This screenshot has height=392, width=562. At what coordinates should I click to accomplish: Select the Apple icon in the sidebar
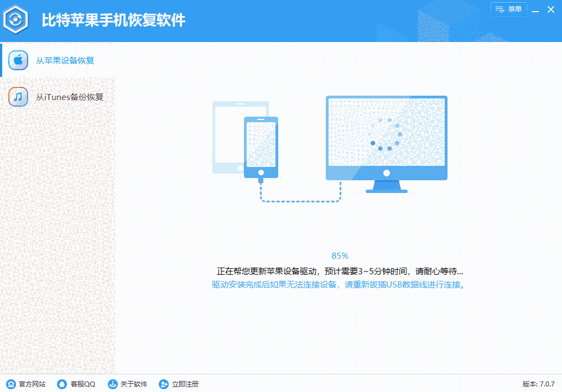18,60
